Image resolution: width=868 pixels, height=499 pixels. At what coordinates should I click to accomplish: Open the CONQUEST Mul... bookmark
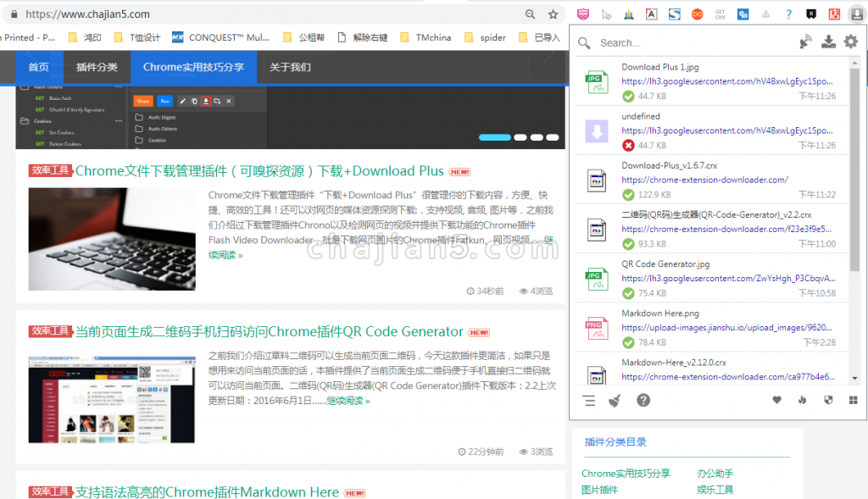221,37
